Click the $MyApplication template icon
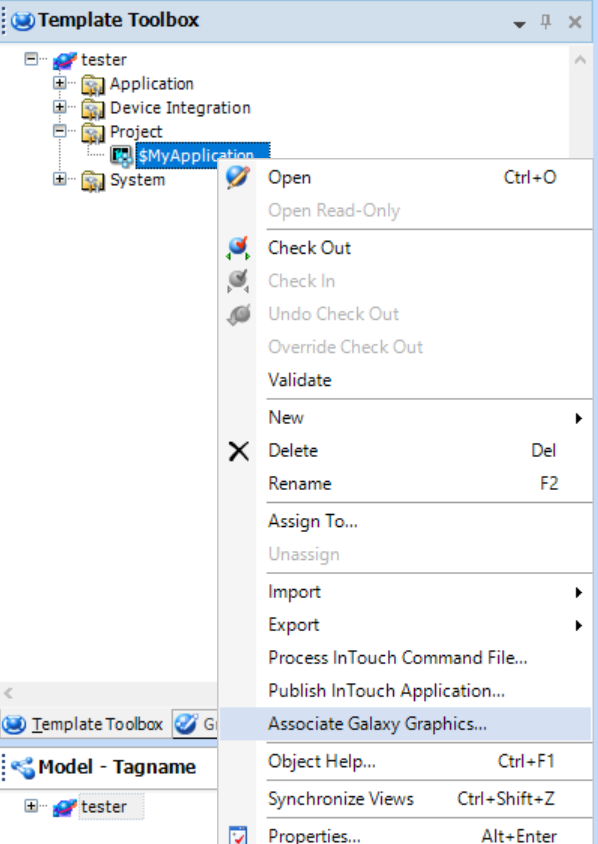This screenshot has height=844, width=598. point(121,156)
